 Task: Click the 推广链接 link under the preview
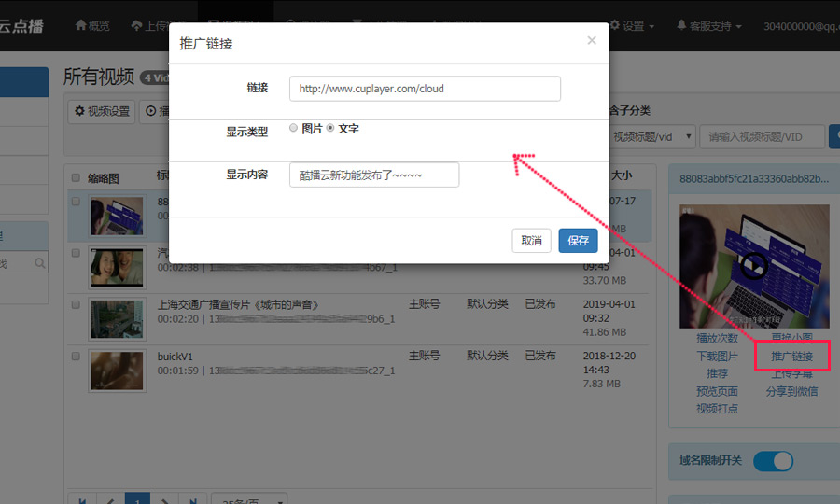tap(791, 357)
